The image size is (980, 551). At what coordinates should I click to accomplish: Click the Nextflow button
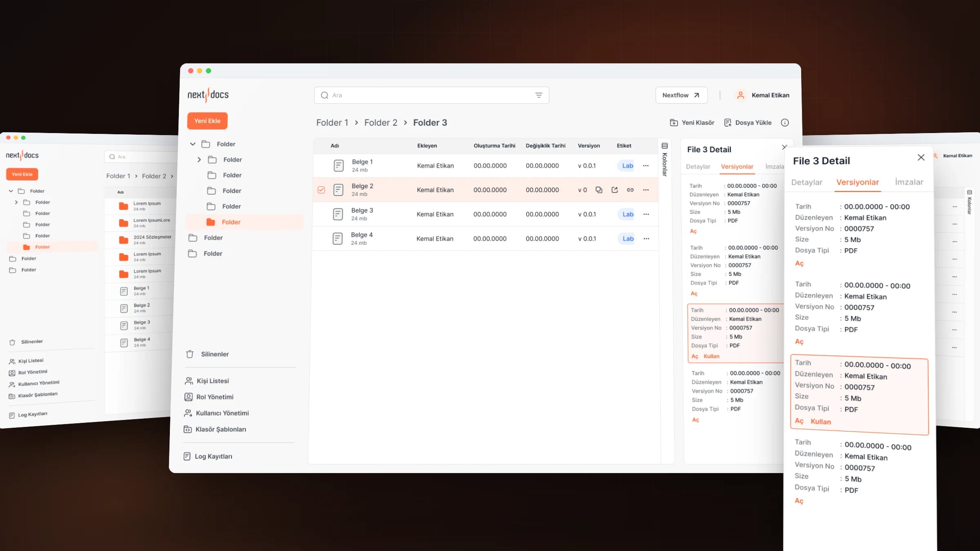[681, 95]
